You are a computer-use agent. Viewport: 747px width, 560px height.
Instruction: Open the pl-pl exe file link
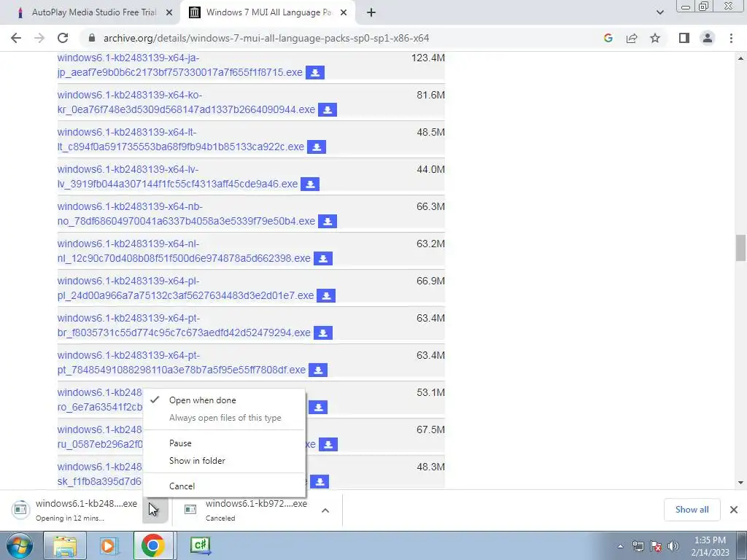pos(185,288)
